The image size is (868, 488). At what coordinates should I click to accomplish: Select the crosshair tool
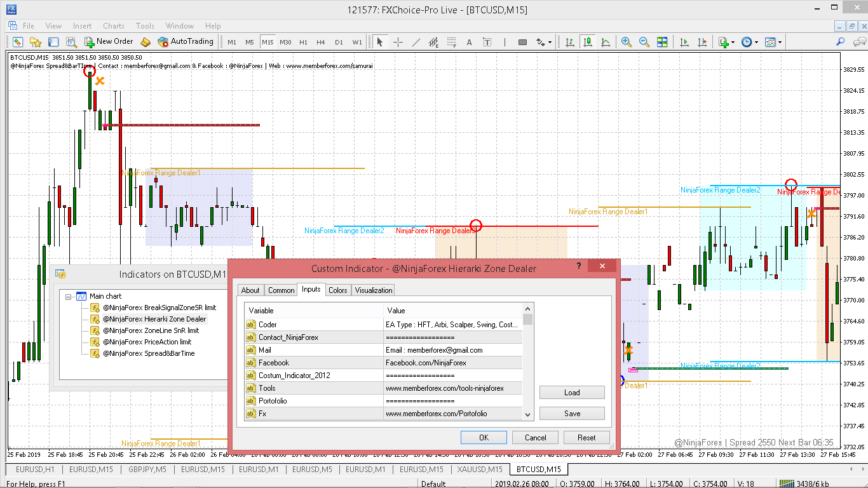[x=398, y=42]
